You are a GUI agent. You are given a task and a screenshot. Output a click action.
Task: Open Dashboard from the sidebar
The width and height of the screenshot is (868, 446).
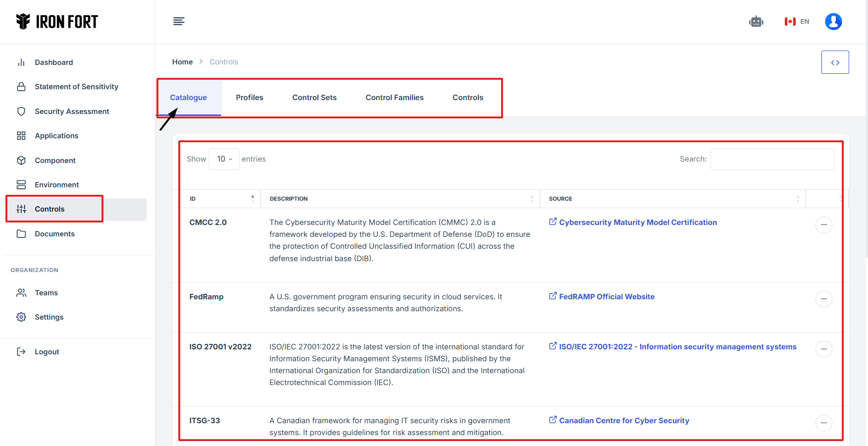coord(53,62)
